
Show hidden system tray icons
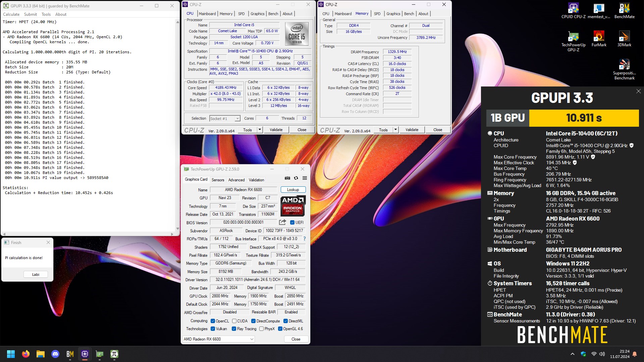573,354
